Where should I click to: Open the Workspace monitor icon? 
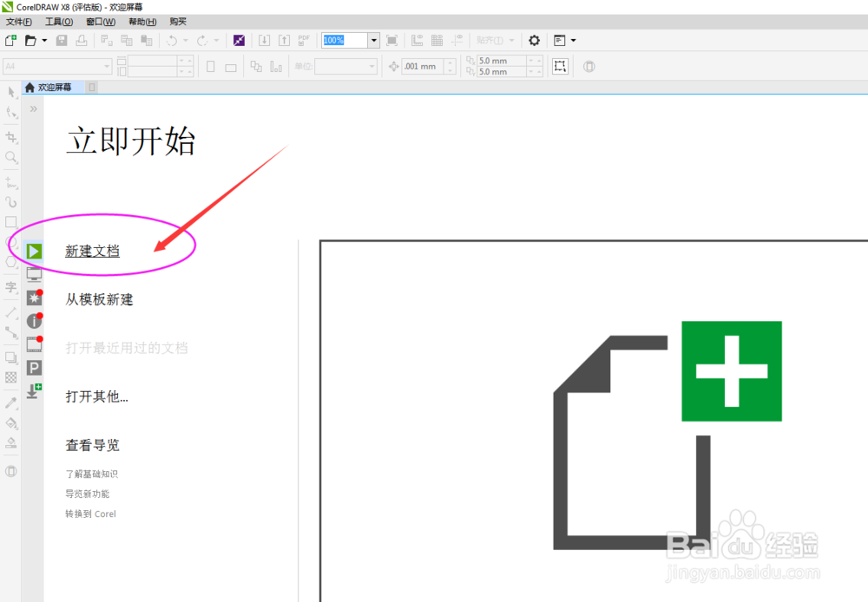pyautogui.click(x=35, y=274)
